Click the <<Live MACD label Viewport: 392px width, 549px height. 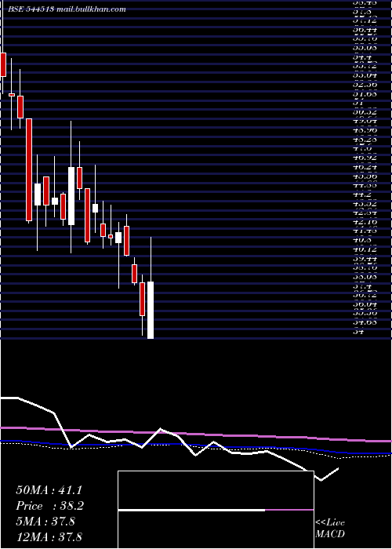[330, 529]
